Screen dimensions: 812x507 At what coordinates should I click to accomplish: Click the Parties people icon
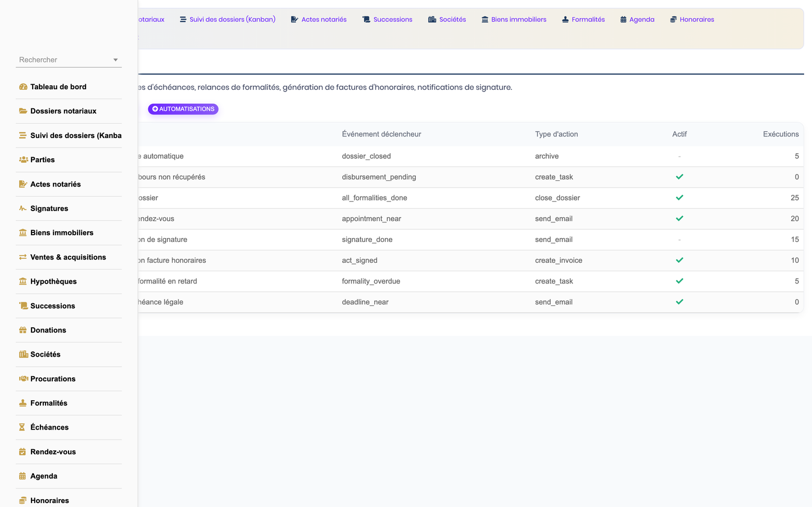point(23,160)
